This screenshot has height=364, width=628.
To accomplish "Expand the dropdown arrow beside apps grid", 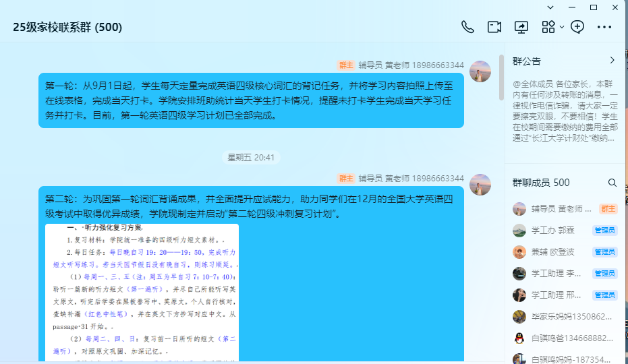I will (x=562, y=27).
